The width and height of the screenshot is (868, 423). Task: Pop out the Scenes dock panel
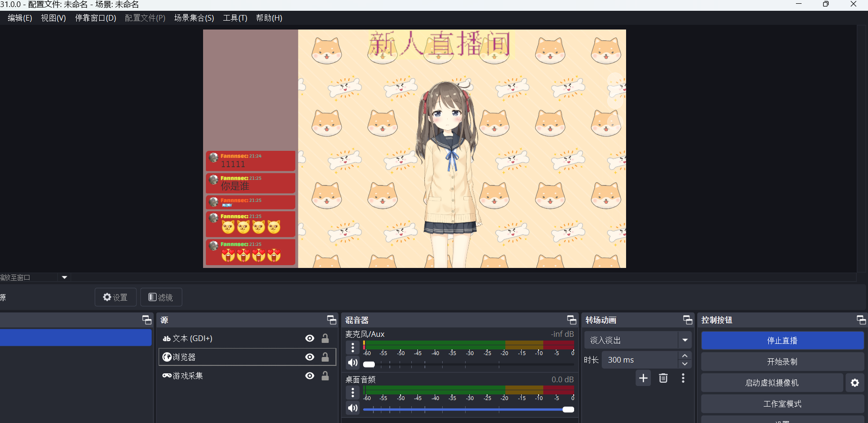(x=147, y=320)
